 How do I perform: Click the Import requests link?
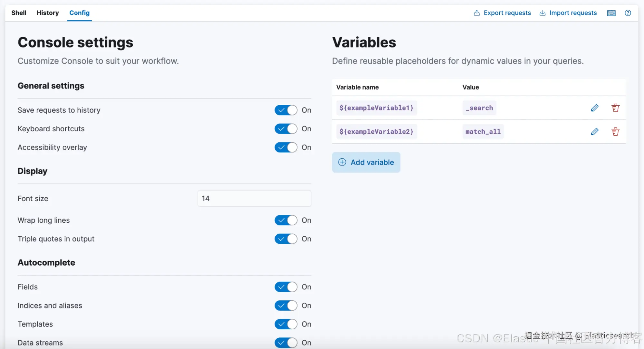click(573, 13)
